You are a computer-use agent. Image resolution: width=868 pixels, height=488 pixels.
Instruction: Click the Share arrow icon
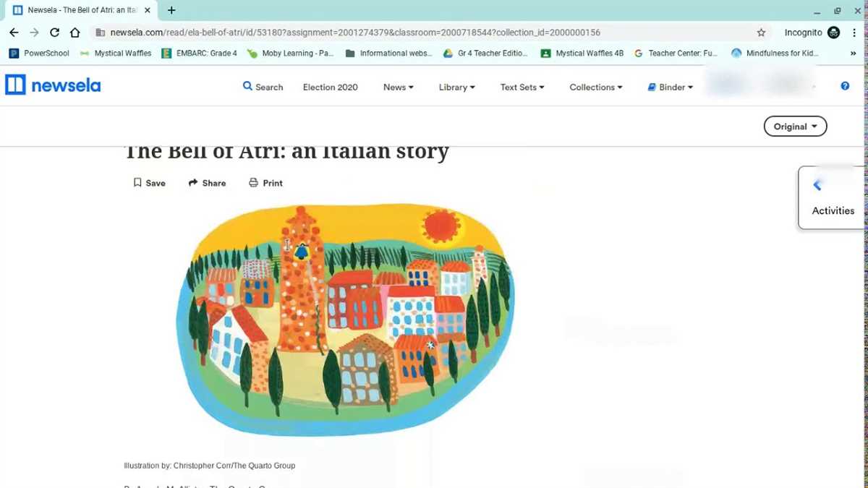[x=193, y=183]
